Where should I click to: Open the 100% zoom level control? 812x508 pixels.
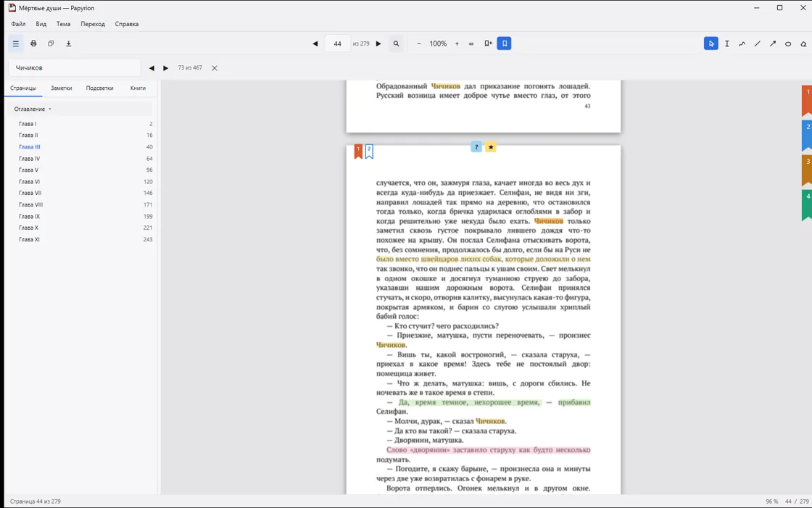(438, 43)
